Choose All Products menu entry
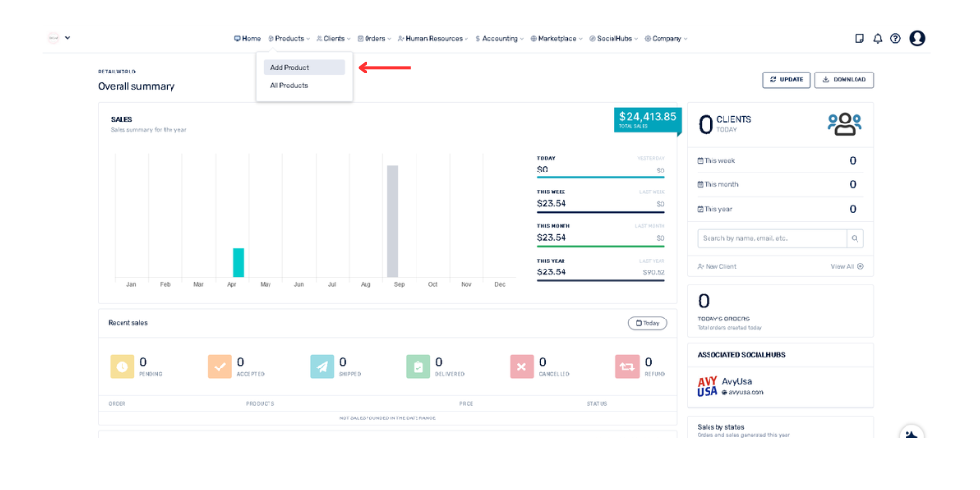Viewport: 980px width, 490px height. pyautogui.click(x=289, y=86)
